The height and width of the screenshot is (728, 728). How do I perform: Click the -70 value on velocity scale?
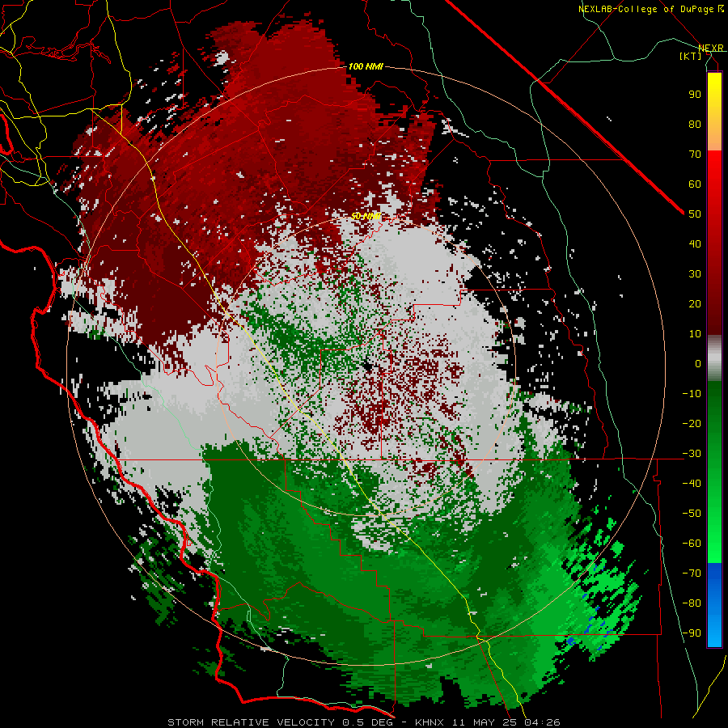click(692, 574)
